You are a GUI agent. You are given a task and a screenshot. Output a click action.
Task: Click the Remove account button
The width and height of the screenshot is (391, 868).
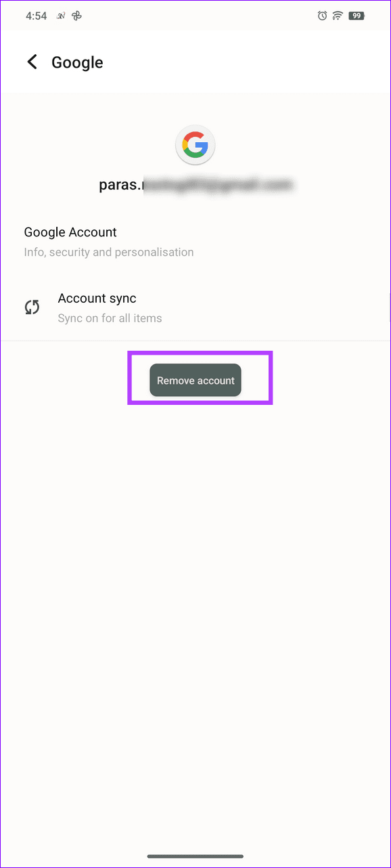pyautogui.click(x=195, y=381)
